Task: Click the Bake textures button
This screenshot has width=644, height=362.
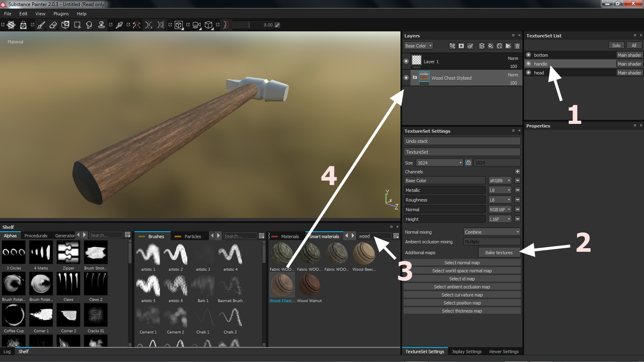Action: [x=499, y=253]
